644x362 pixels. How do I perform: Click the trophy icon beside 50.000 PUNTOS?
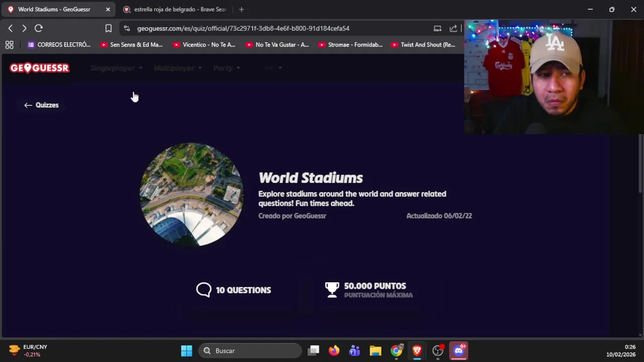point(332,290)
